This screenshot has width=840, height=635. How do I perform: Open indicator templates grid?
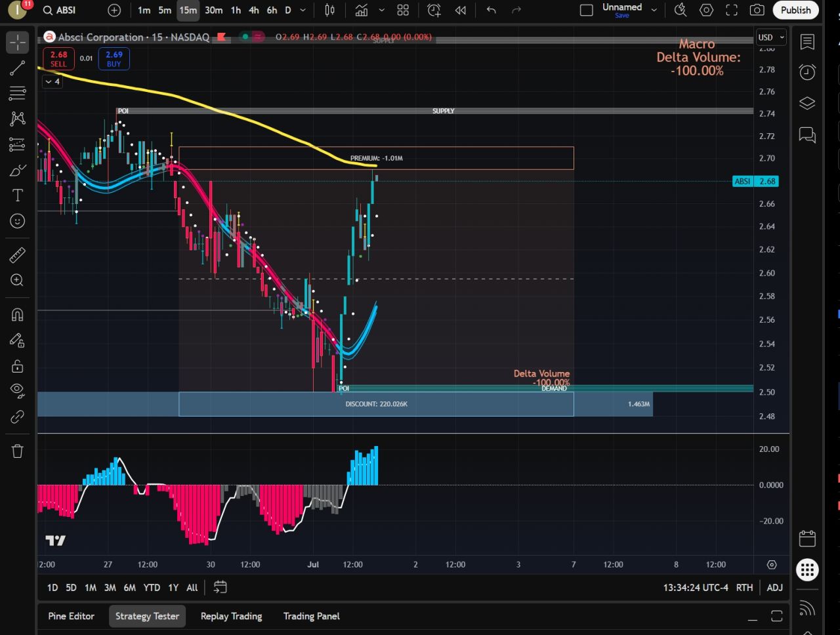[403, 10]
